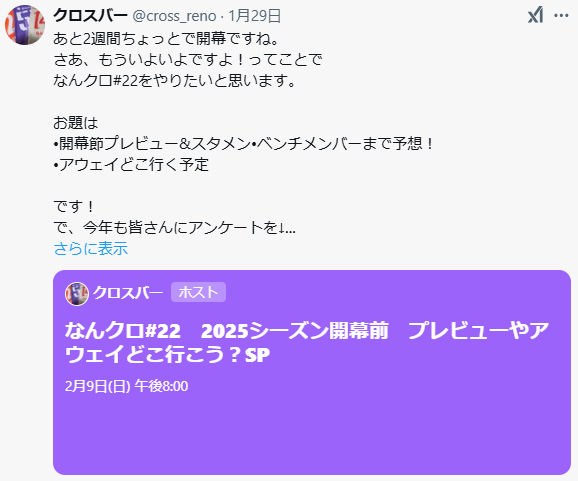Click the Space schedule 2月9日(日) 午後8:00

tap(126, 386)
